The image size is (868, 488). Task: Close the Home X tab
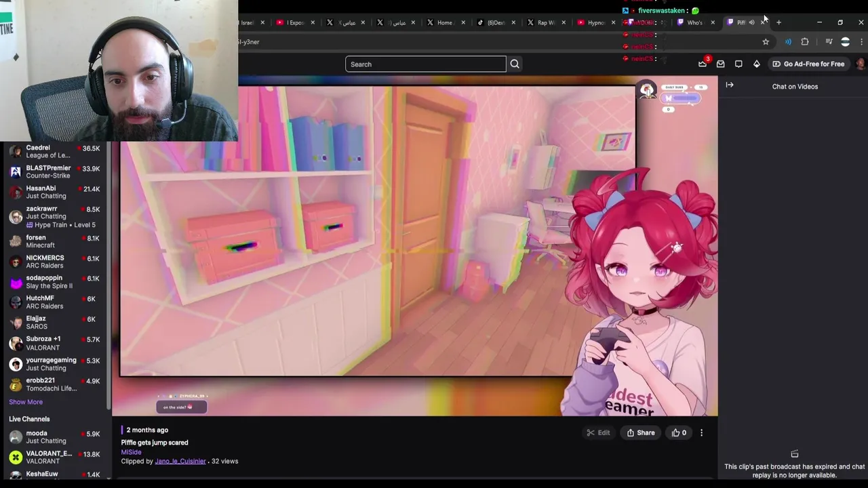coord(463,22)
